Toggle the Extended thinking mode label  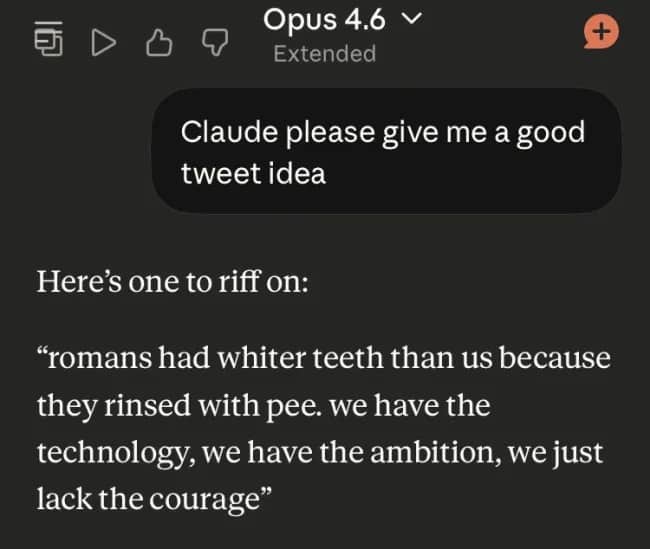tap(325, 54)
